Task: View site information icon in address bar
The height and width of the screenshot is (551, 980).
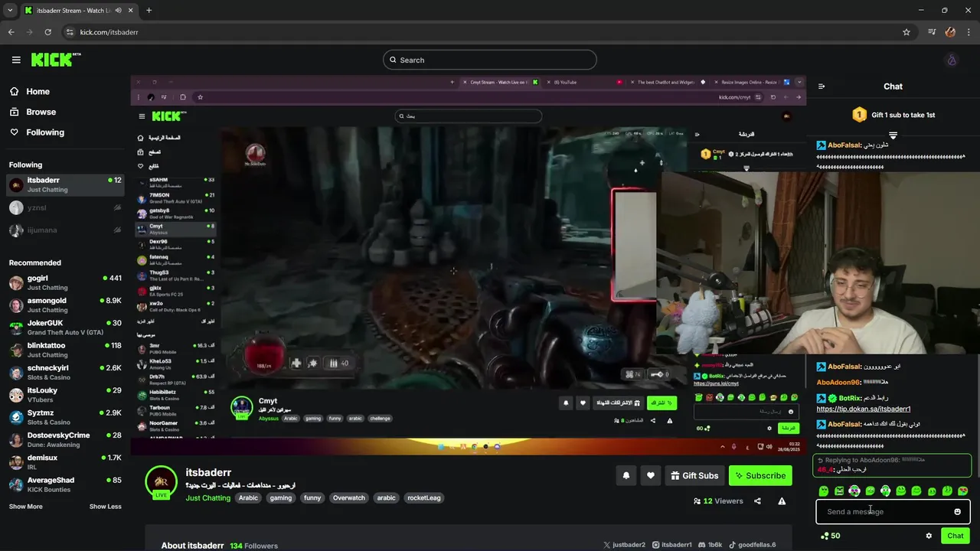Action: click(x=70, y=32)
